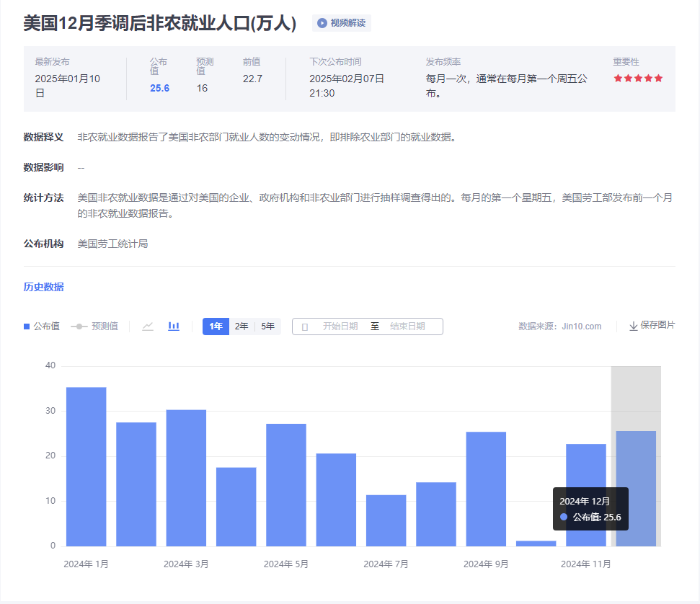Switch to line chart view icon
Image resolution: width=700 pixels, height=604 pixels.
coord(148,327)
